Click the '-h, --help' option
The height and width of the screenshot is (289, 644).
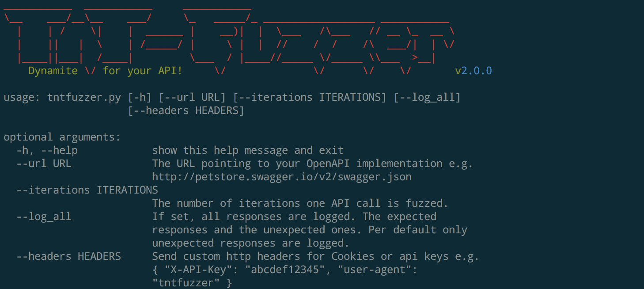coord(47,151)
